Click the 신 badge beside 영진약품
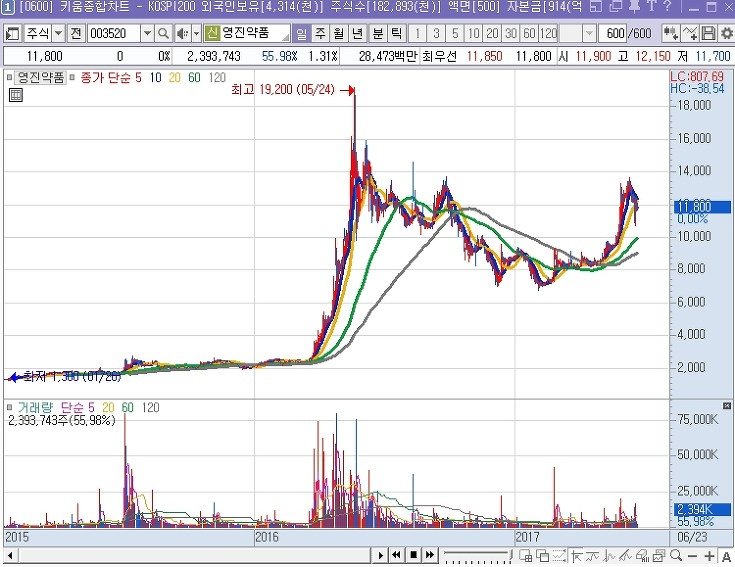Viewport: 735px width, 567px height. pyautogui.click(x=212, y=33)
